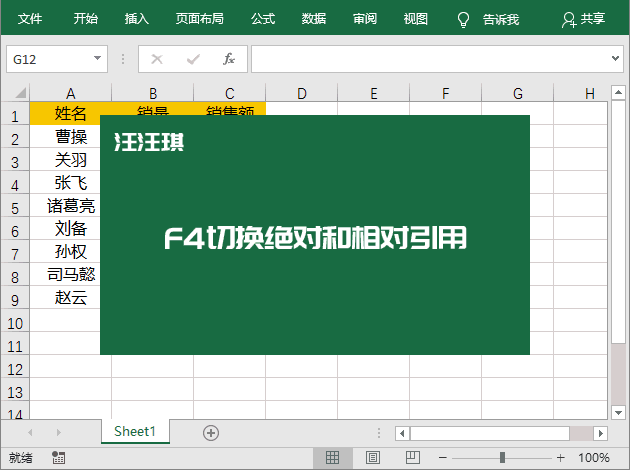
Task: Click cell containing 曹操
Action: [x=71, y=137]
